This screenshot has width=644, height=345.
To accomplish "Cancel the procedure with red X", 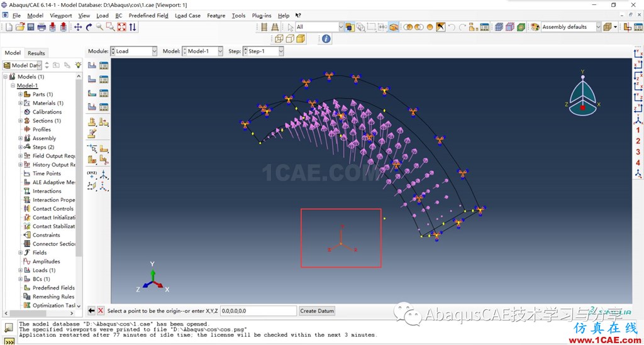I will click(x=100, y=311).
